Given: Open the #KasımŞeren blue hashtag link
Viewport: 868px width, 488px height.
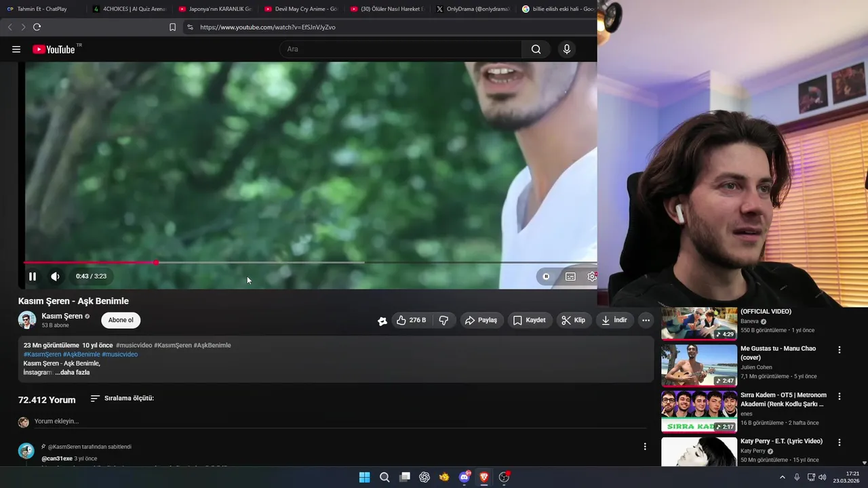Looking at the screenshot, I should [x=42, y=354].
